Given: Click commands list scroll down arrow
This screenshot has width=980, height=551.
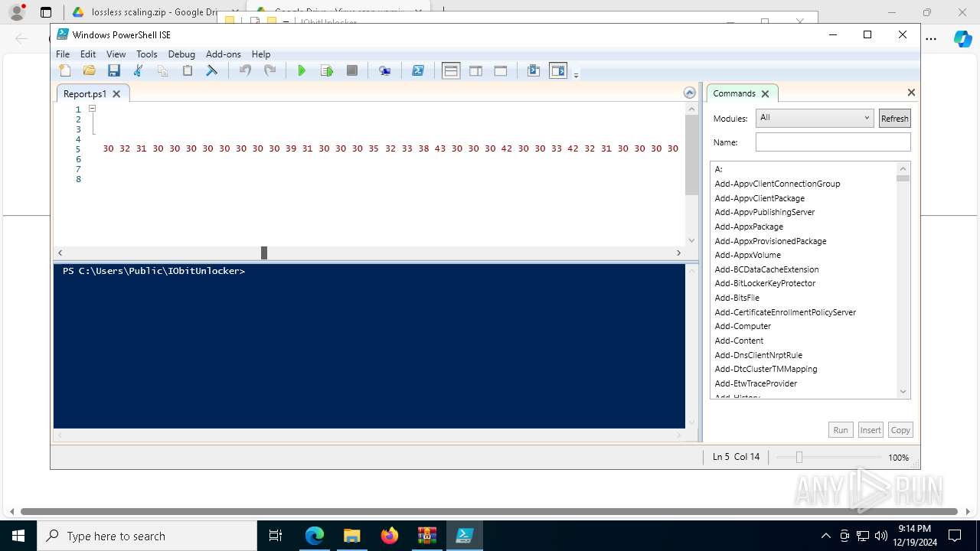Looking at the screenshot, I should pos(903,392).
